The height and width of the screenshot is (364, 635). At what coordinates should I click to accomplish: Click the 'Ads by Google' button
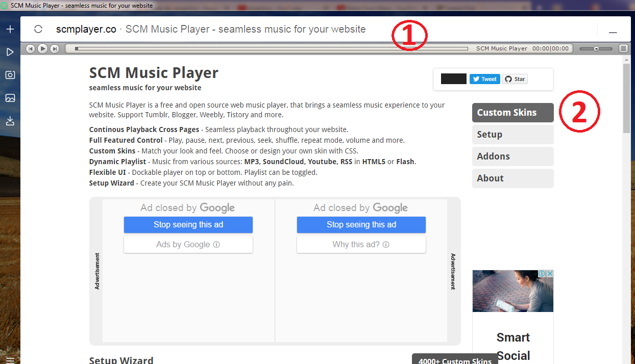tap(188, 245)
